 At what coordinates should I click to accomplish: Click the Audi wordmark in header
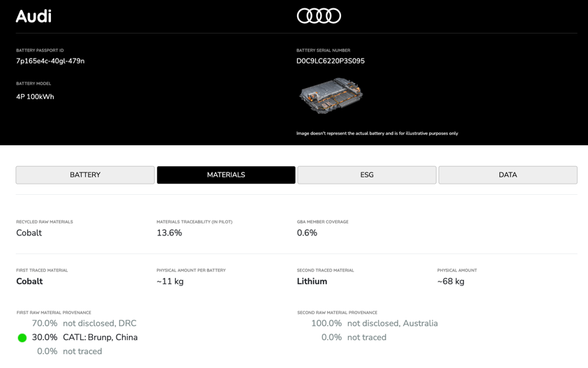33,16
